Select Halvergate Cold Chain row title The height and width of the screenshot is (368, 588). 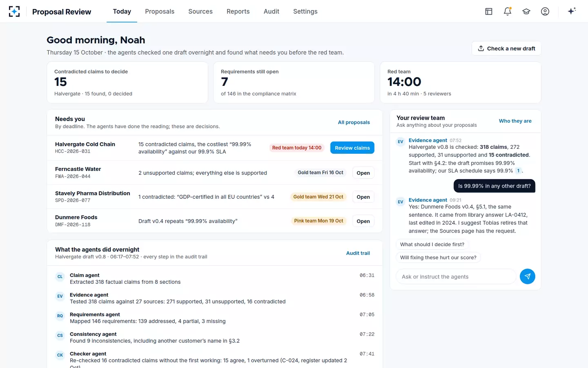coord(85,144)
